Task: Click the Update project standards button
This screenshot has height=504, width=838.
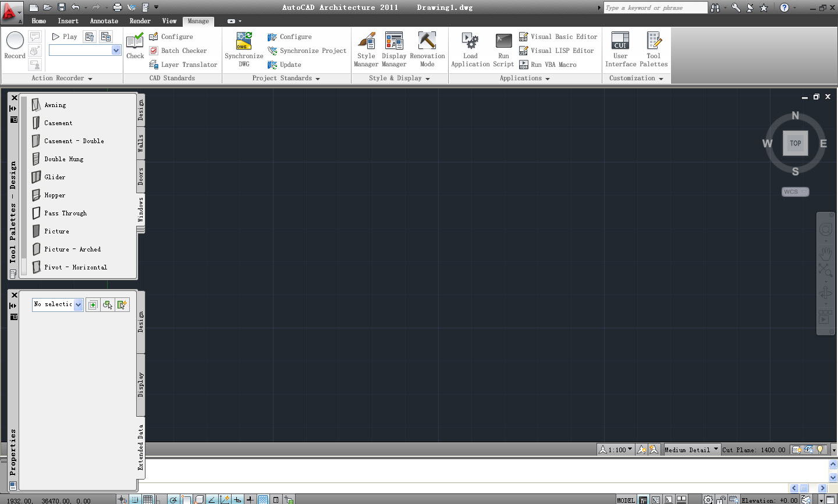Action: 285,65
